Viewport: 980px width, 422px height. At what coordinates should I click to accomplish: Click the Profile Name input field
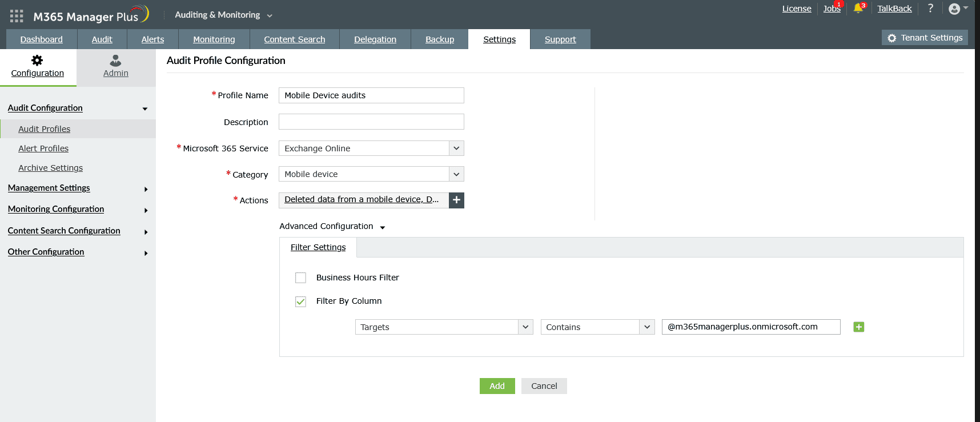(371, 95)
